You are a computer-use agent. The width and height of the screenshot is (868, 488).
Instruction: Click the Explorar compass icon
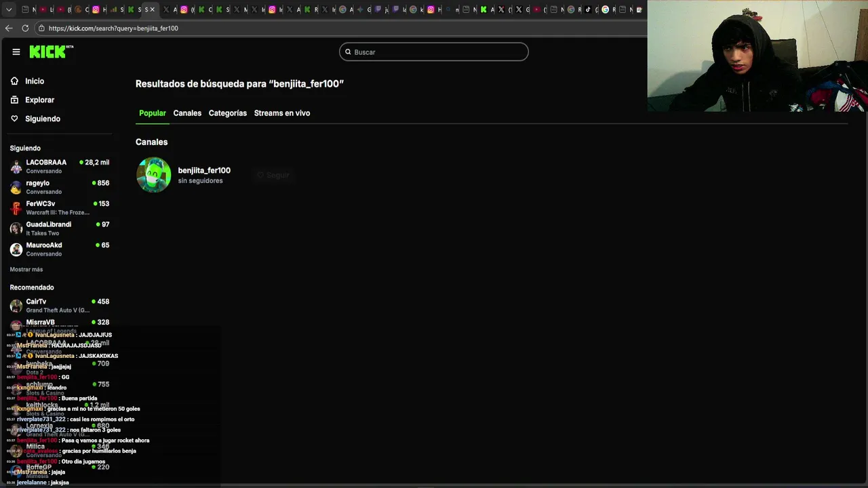pos(14,100)
